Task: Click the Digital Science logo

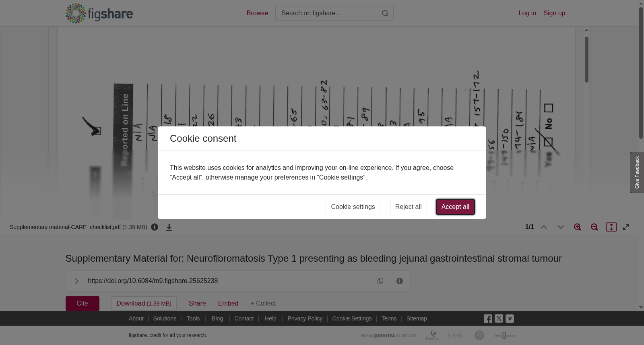Action: [388, 335]
